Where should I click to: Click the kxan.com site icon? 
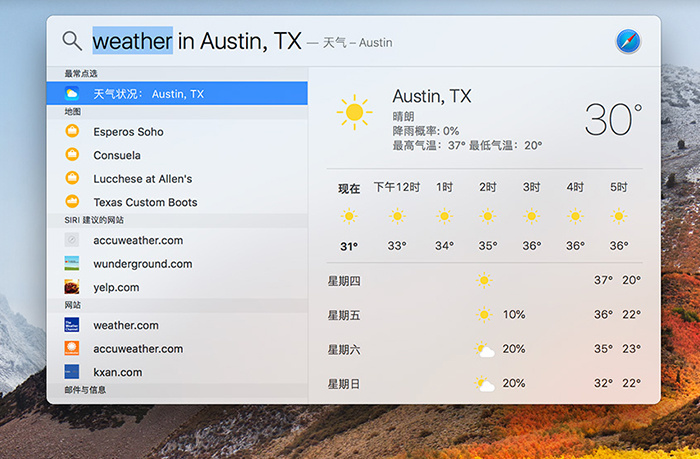72,372
